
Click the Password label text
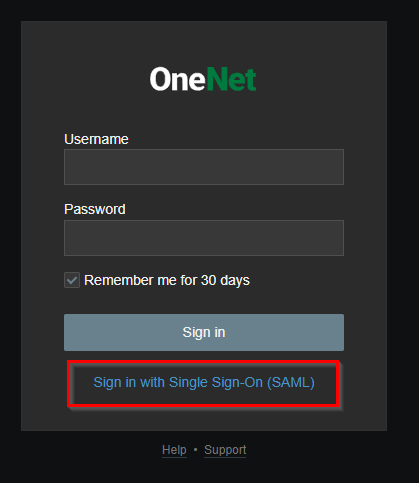[x=95, y=209]
